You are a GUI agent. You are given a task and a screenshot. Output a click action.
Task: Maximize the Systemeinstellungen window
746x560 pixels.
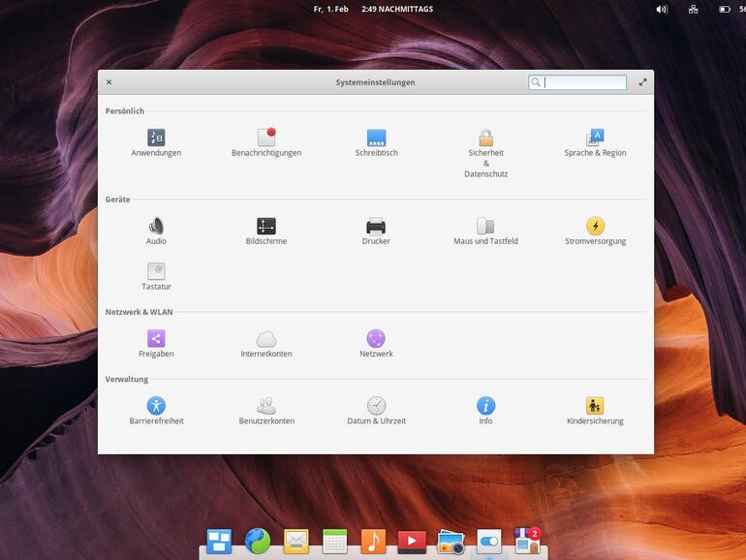pyautogui.click(x=642, y=82)
